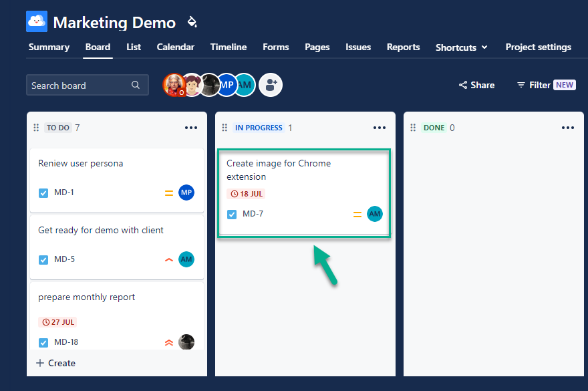Open the In Progress column more options
Screen dimensions: 588x391
click(380, 128)
